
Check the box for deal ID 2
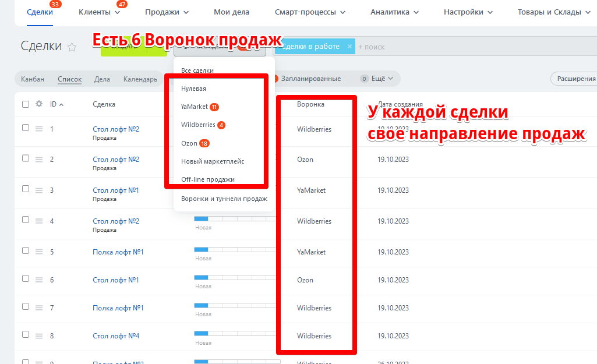click(26, 158)
